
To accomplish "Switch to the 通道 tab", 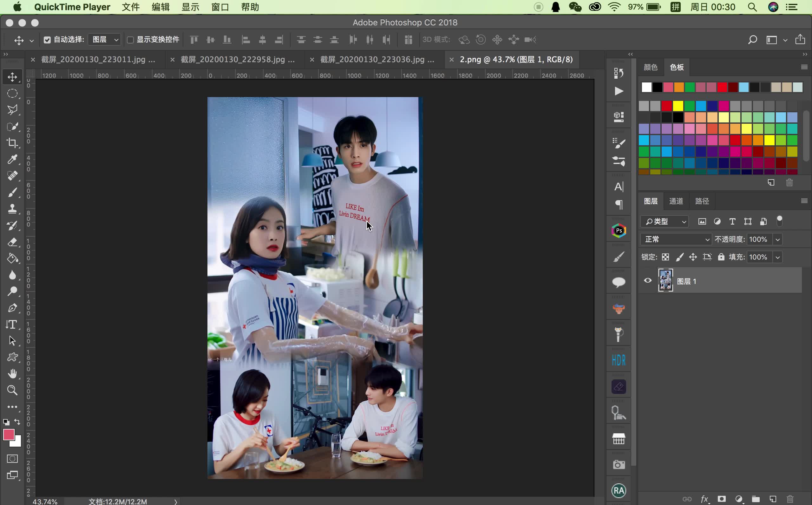I will click(x=676, y=201).
